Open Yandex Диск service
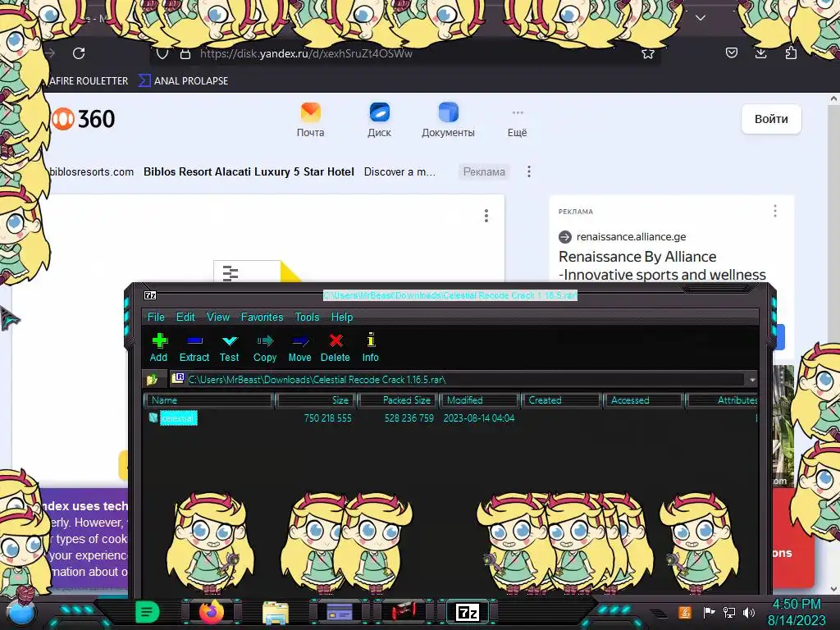The width and height of the screenshot is (840, 630). point(379,120)
